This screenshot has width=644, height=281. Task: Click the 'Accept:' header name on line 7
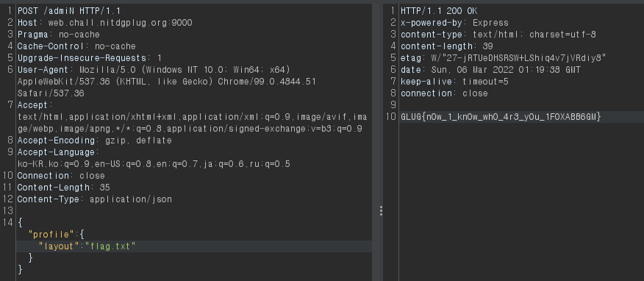[35, 104]
